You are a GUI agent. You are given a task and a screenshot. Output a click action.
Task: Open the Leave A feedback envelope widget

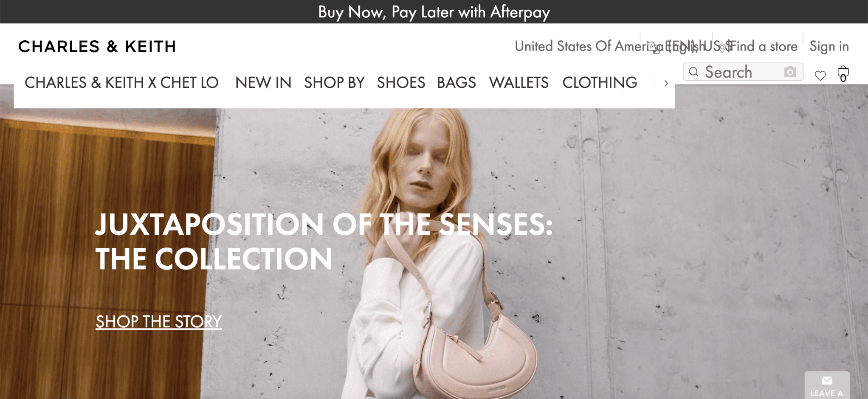coord(827,385)
